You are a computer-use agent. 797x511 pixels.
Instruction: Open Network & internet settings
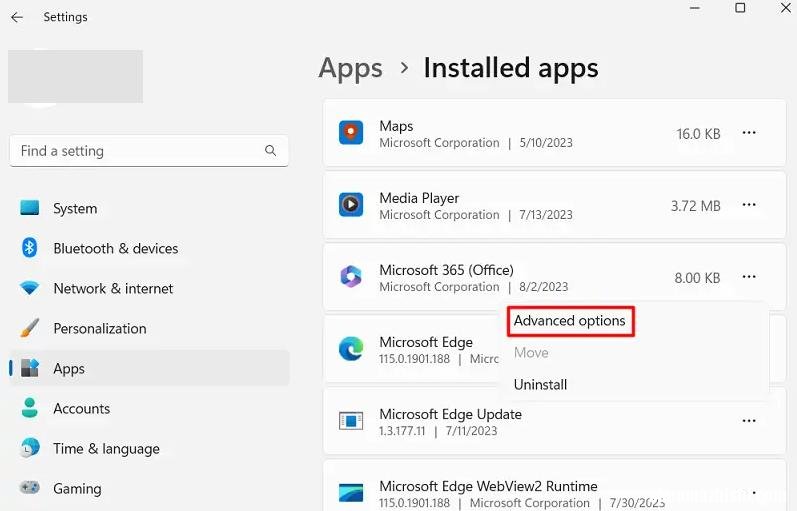point(149,288)
